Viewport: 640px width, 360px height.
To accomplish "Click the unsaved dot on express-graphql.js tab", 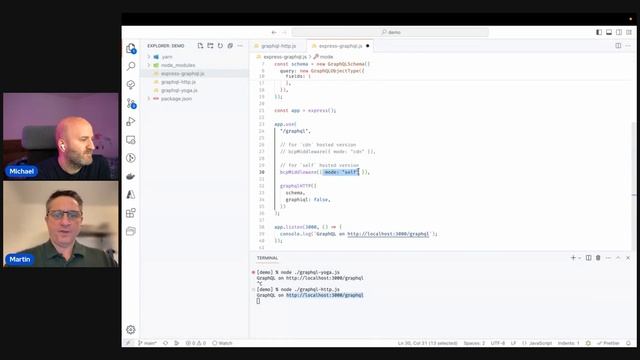I will [x=368, y=46].
